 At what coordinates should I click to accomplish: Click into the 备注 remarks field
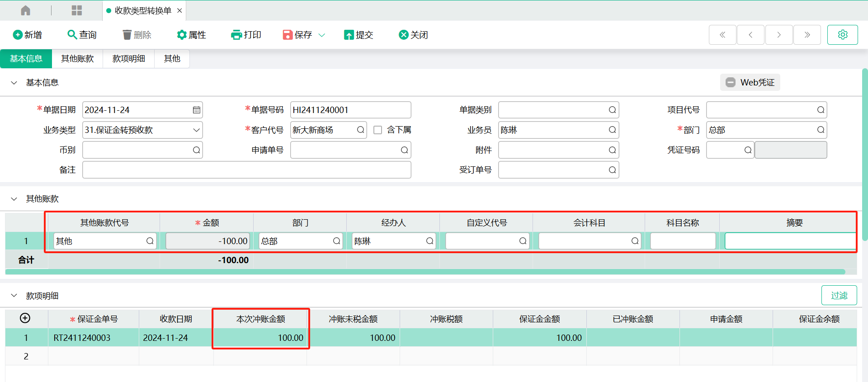247,170
